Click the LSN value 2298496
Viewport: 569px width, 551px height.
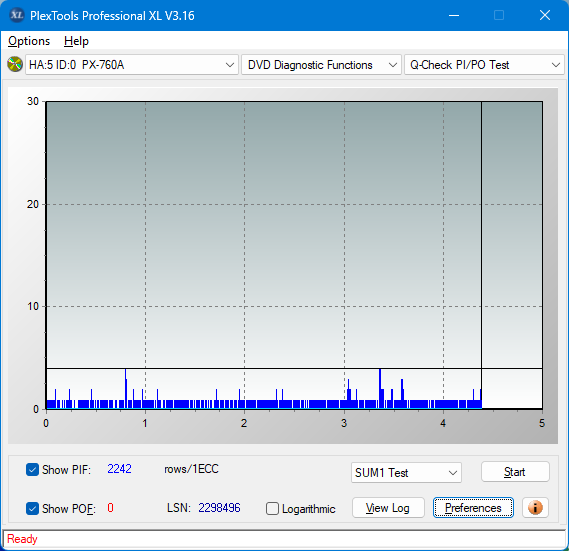tap(219, 507)
